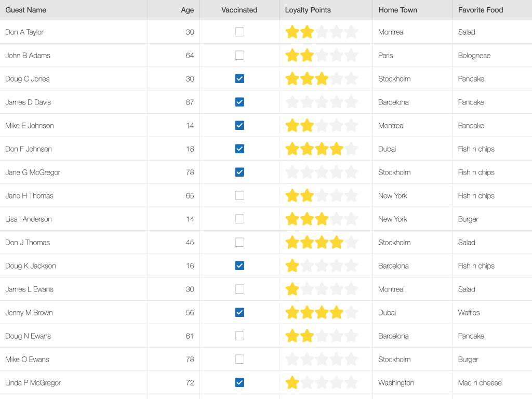Click the Loyalty Points column header
Screen dimensions: 532x399
click(308, 10)
